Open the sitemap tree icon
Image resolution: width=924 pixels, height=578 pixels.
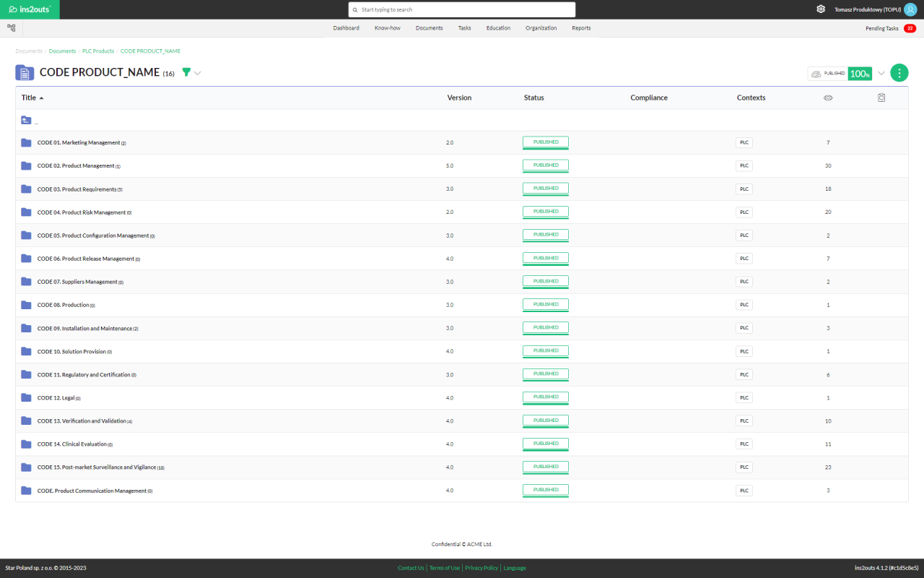click(12, 28)
